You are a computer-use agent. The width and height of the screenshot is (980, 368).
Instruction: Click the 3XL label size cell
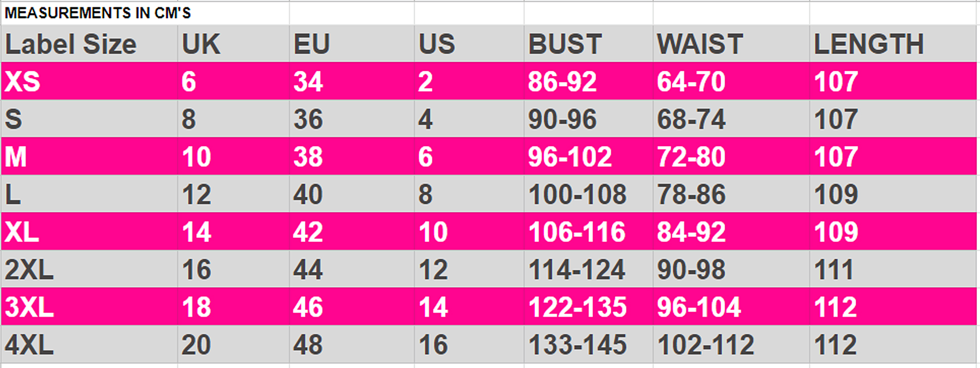pos(90,306)
